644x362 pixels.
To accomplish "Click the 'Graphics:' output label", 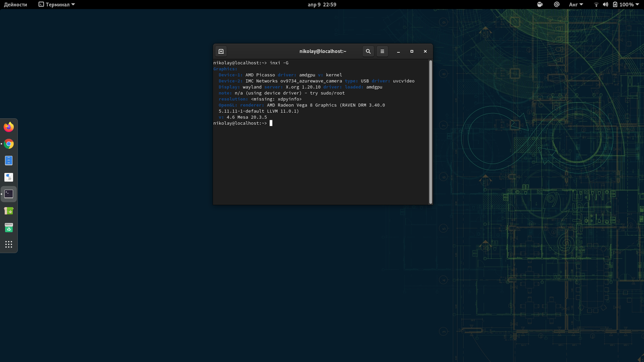I will 225,69.
